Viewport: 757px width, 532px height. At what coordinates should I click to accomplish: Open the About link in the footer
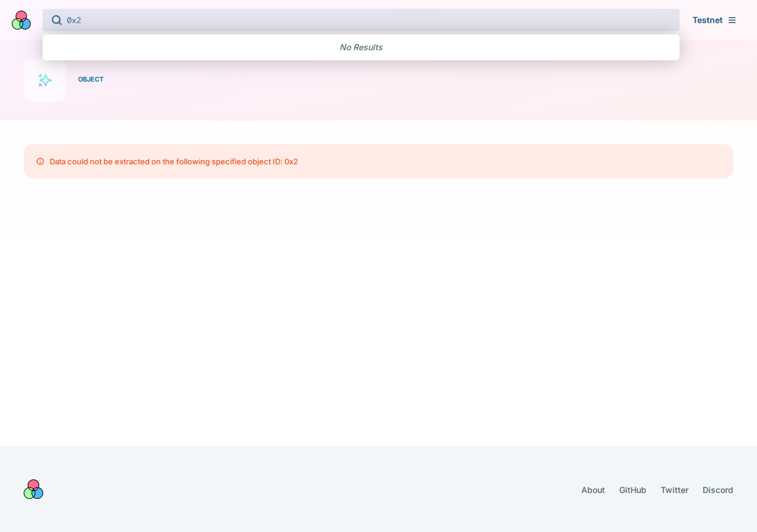point(593,490)
